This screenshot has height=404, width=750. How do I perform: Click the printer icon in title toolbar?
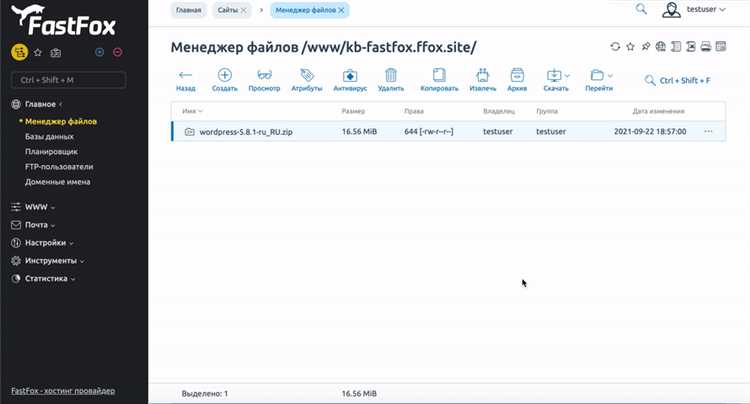point(706,46)
